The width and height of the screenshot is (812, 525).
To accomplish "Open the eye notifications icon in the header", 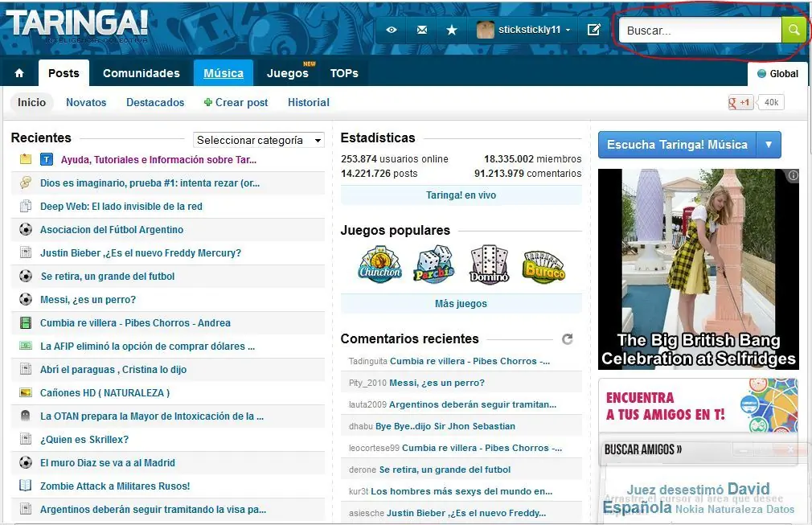I will (392, 30).
